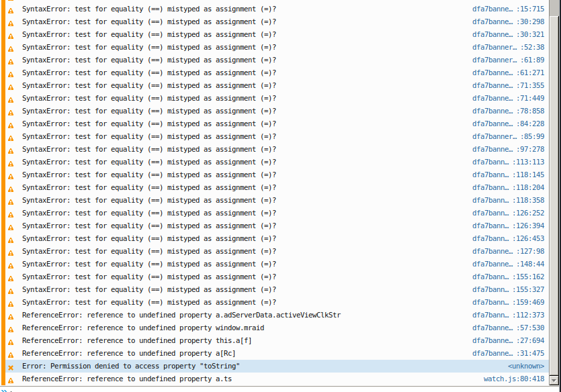Click warning icon on the :52:38 row
The image size is (561, 392).
tap(11, 48)
